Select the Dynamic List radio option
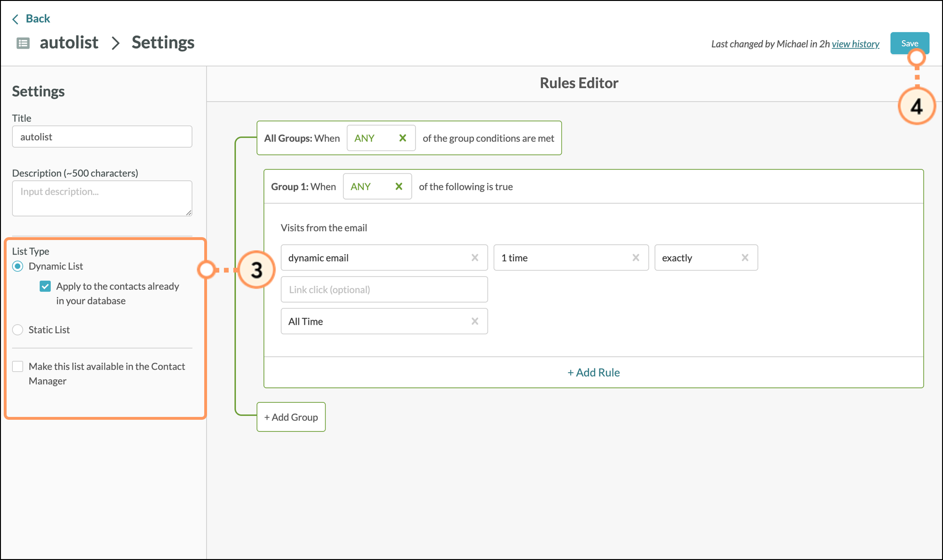Image resolution: width=943 pixels, height=560 pixels. click(18, 266)
